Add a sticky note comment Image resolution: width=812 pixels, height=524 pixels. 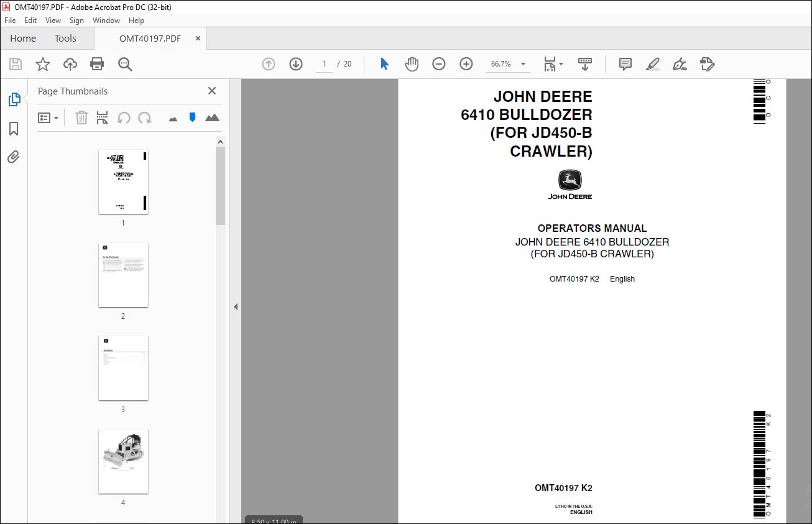click(x=625, y=64)
